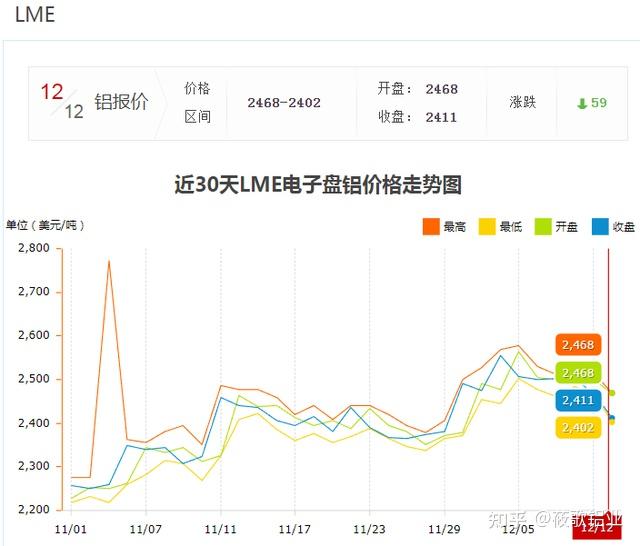
Task: Click the 价格 区间 label
Action: click(x=198, y=102)
